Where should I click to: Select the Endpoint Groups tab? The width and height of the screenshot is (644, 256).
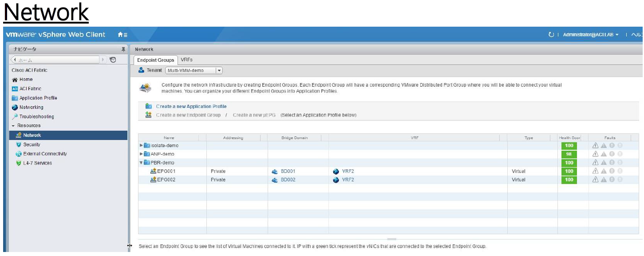156,59
